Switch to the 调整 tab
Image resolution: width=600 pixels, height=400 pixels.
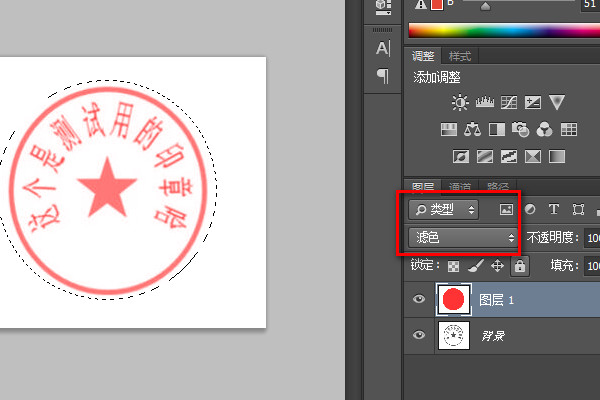423,56
